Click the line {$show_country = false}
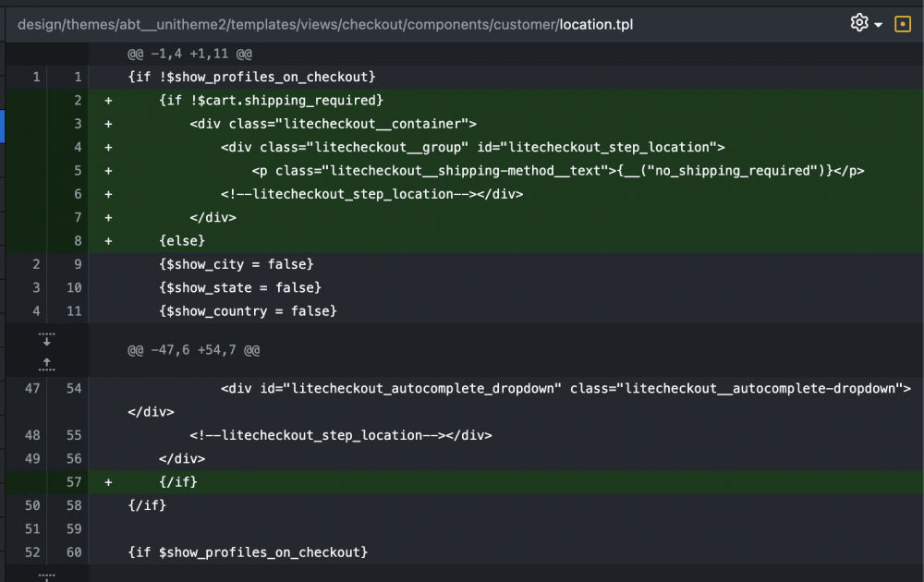The image size is (924, 582). [x=248, y=311]
